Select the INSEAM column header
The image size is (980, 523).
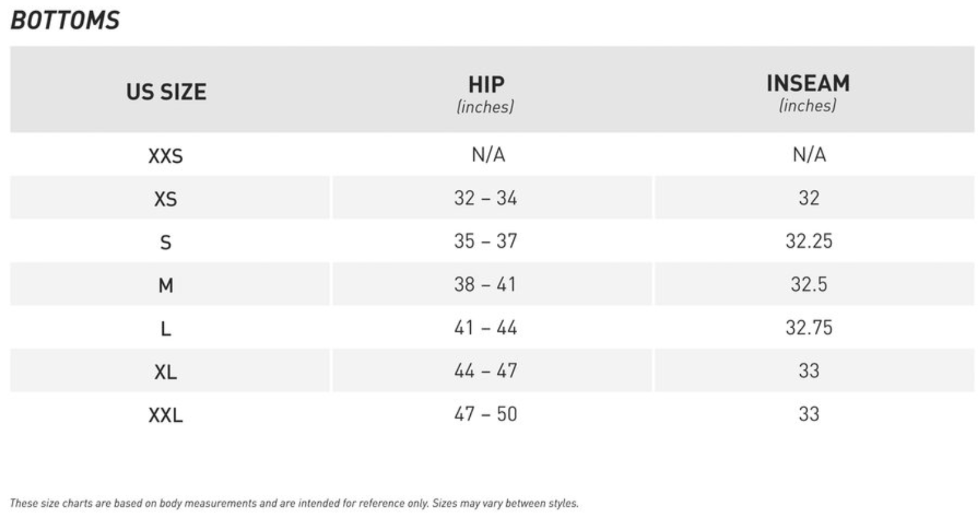point(808,83)
